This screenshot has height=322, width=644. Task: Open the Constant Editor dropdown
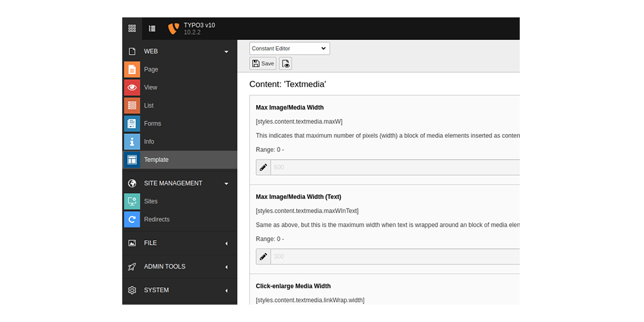(x=290, y=48)
